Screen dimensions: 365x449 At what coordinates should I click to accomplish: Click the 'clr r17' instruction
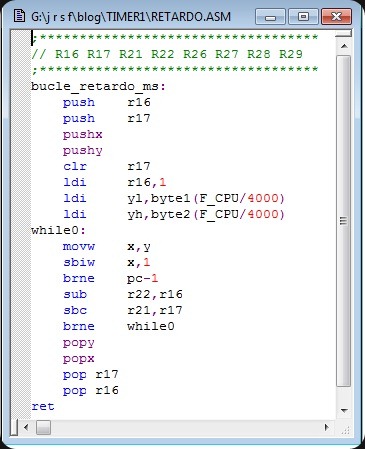pos(107,166)
